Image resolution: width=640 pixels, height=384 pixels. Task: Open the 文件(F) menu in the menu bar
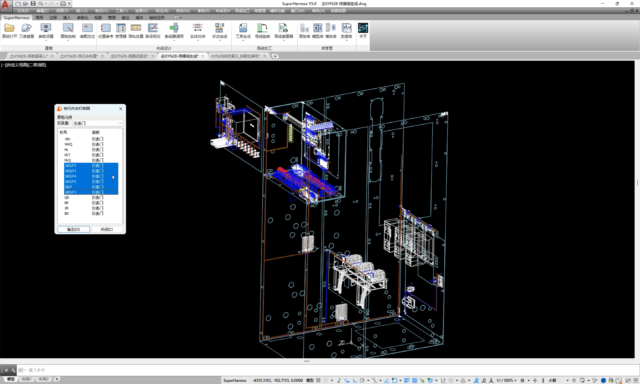click(23, 11)
